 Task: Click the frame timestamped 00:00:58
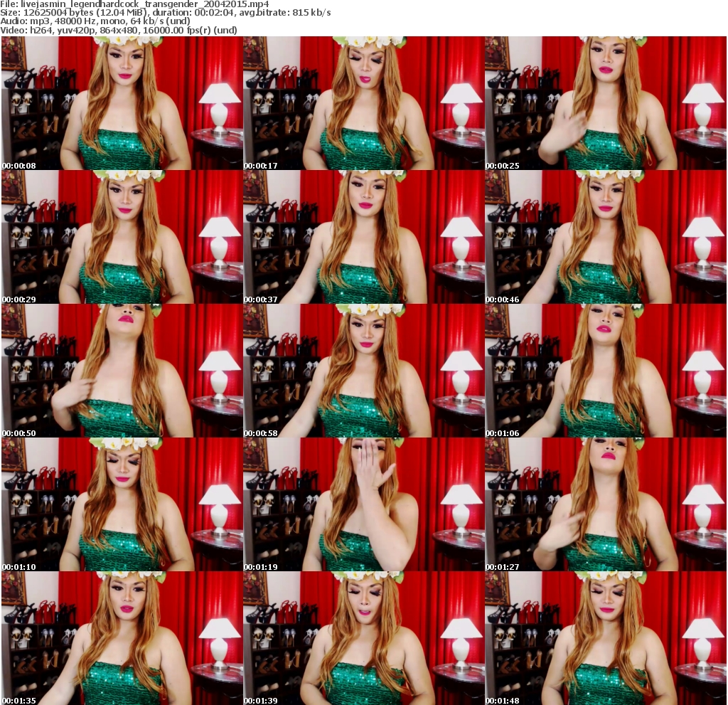pyautogui.click(x=364, y=371)
